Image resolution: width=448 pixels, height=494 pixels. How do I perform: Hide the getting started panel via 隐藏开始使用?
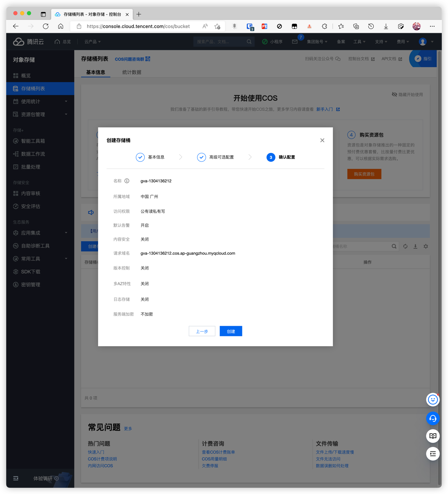click(407, 95)
